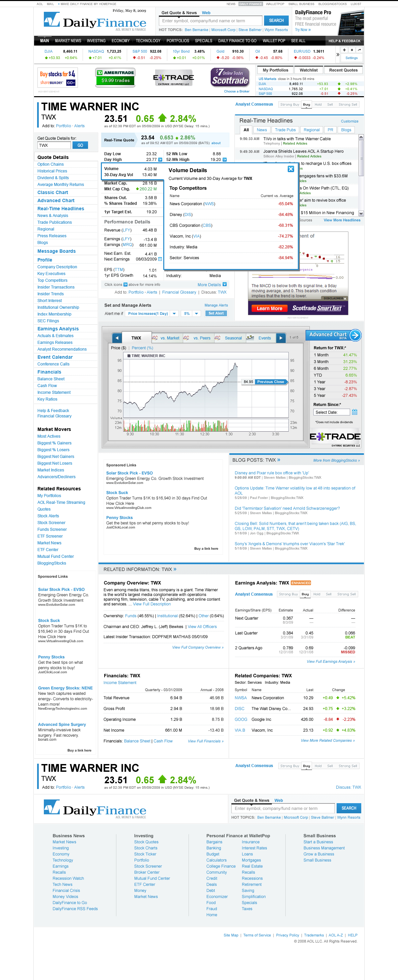Open the Scottrade $7 Online Trades ad
The height and width of the screenshot is (980, 398).
pyautogui.click(x=230, y=77)
